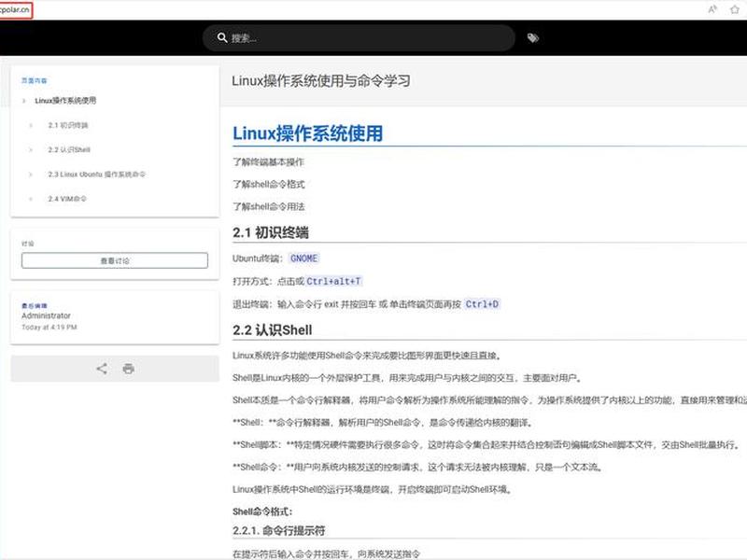747x560 pixels.
Task: Jump to 2.3 Linux Ubuntu 操作系统命令 in sidebar
Action: coord(96,175)
